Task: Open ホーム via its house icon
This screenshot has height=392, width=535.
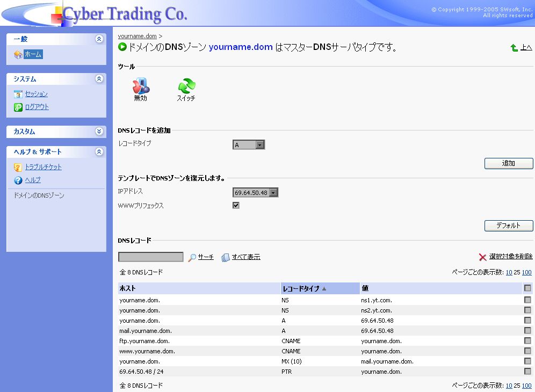Action: coord(18,55)
